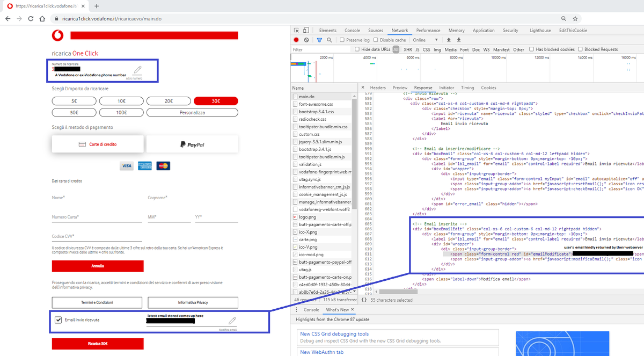Clear the network log icon

(x=306, y=40)
